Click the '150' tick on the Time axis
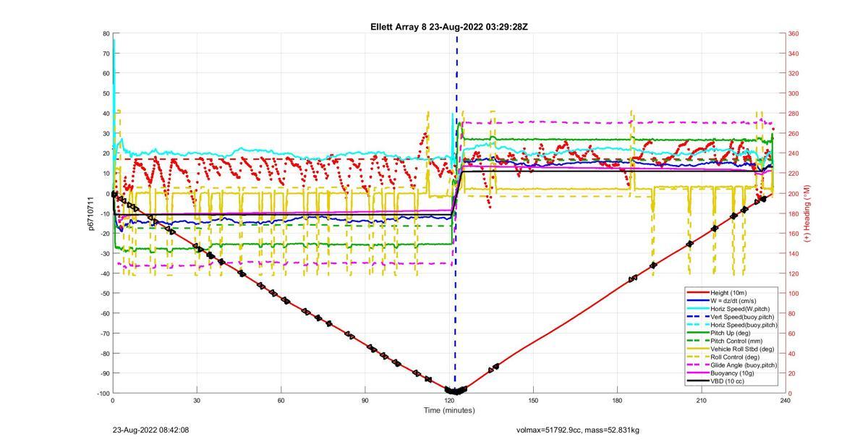This screenshot has width=868, height=442. tap(533, 400)
